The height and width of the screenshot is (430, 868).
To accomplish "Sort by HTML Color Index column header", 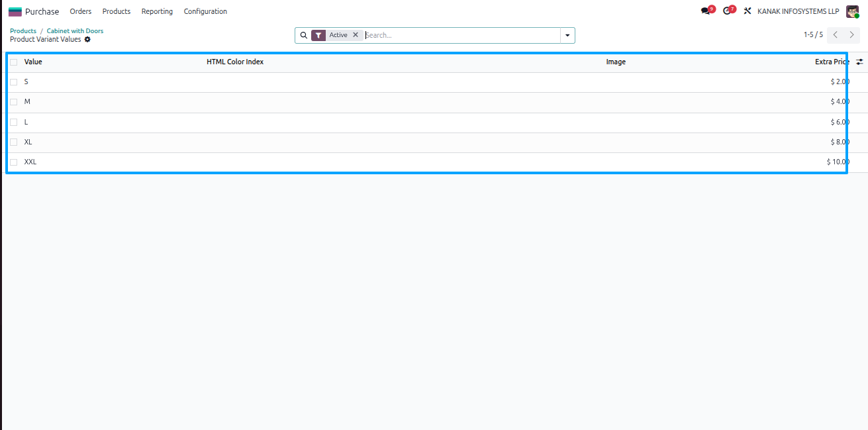I will coord(235,62).
